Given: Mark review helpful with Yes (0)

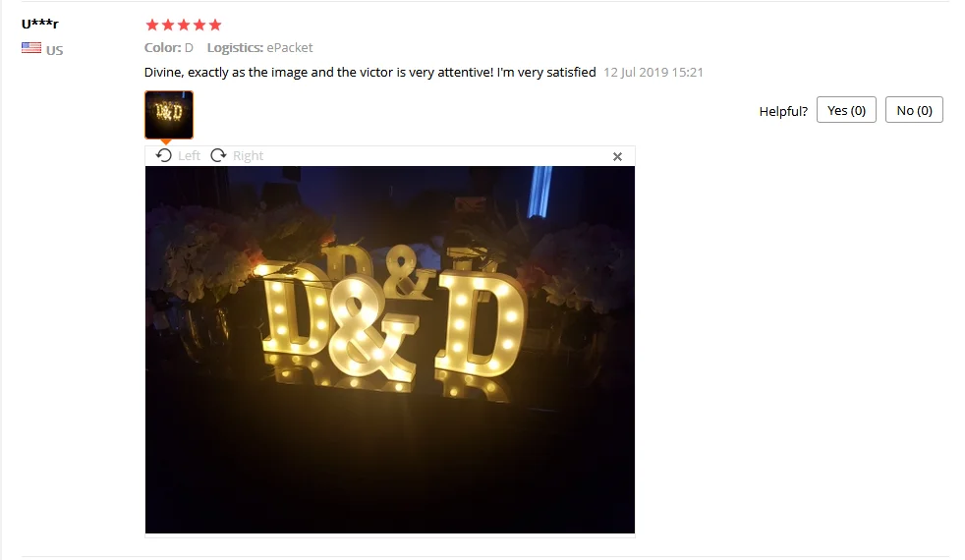Looking at the screenshot, I should tap(846, 110).
